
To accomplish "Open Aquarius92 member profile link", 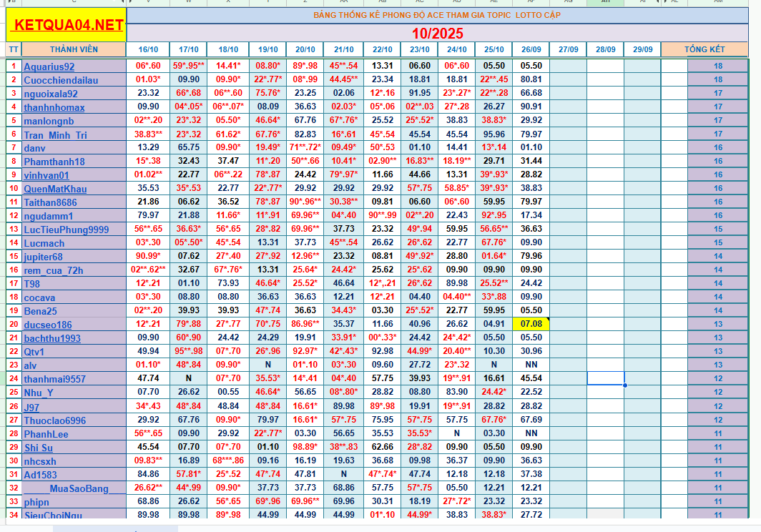I will click(49, 66).
